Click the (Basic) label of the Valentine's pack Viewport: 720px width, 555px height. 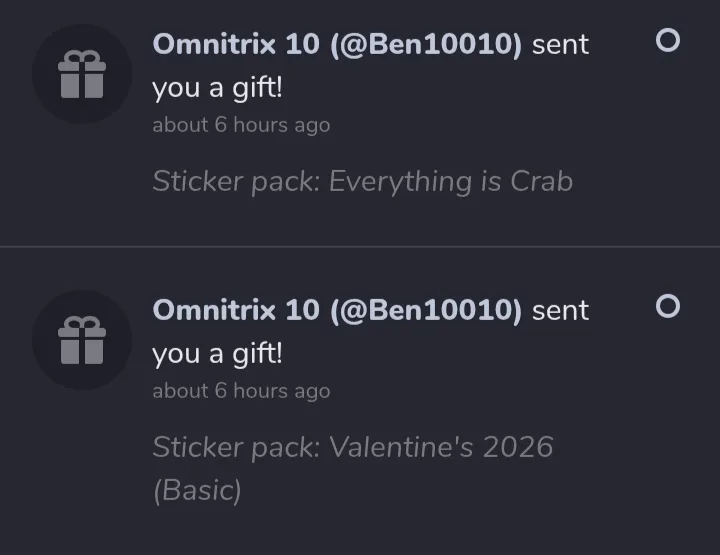point(197,491)
